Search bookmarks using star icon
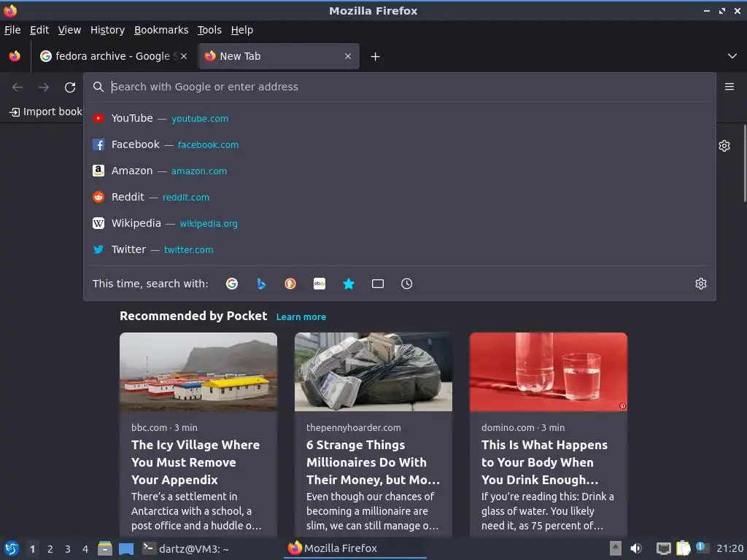 point(349,284)
